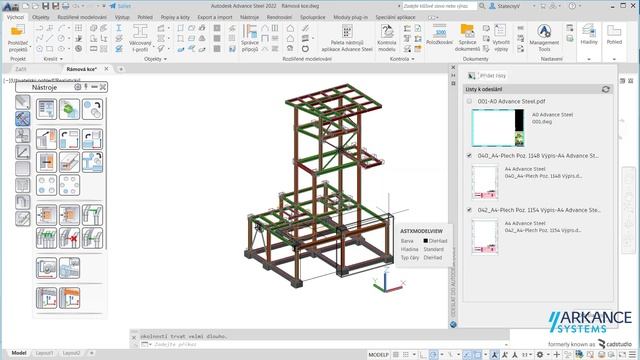The width and height of the screenshot is (640, 360).
Task: Open Management Tools
Action: (544, 38)
